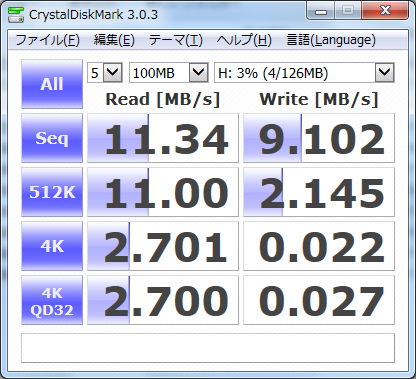This screenshot has height=379, width=416.
Task: Start the Seq benchmark test
Action: point(52,138)
